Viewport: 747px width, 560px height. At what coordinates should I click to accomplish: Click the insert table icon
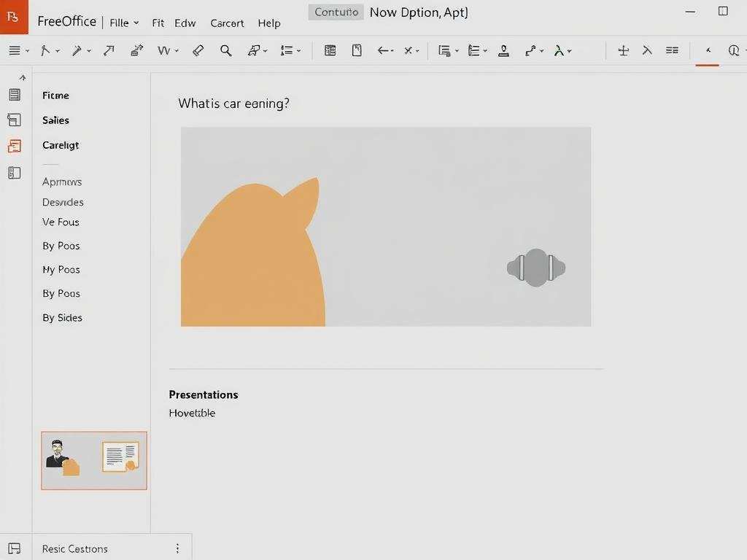tap(330, 50)
